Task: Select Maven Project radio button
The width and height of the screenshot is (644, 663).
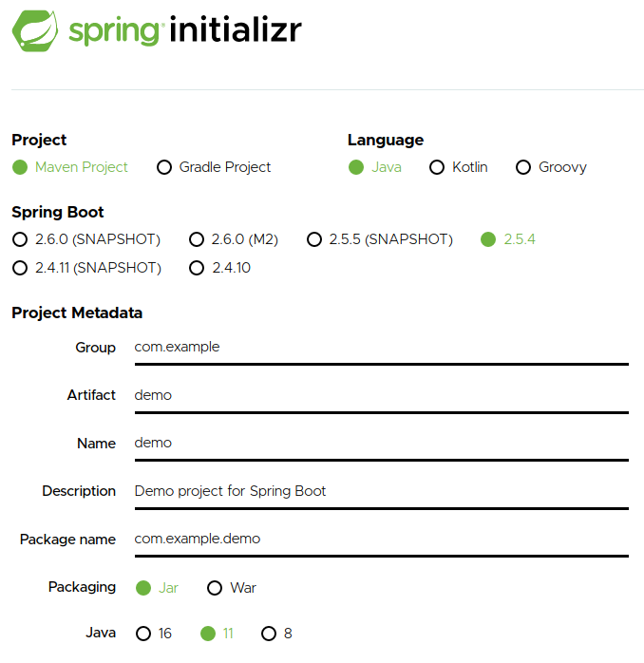Action: click(x=21, y=167)
